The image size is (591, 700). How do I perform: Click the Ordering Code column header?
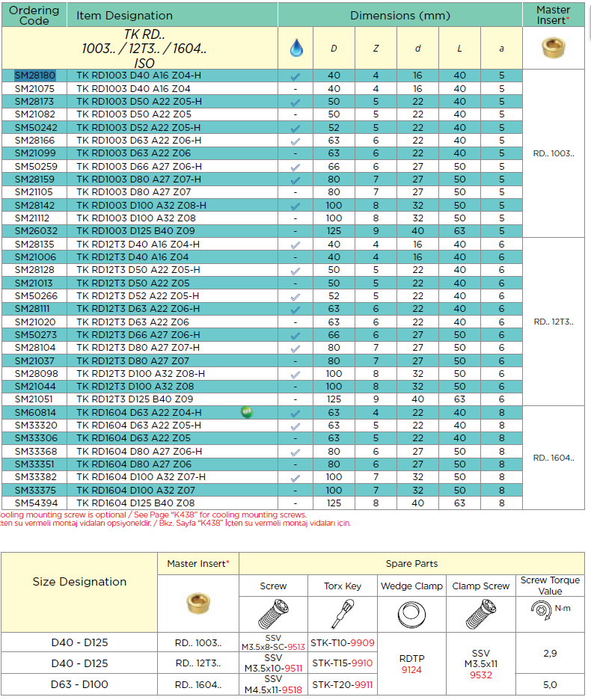(x=34, y=15)
